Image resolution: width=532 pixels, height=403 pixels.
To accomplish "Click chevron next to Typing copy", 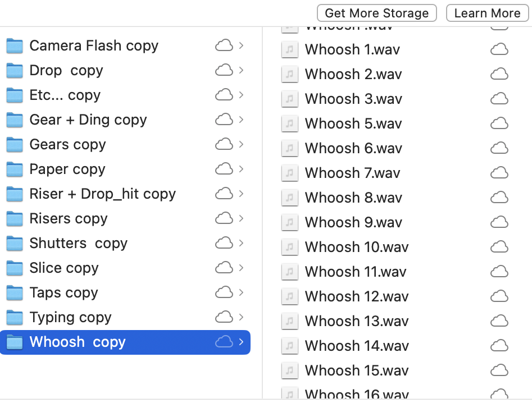I will (241, 317).
